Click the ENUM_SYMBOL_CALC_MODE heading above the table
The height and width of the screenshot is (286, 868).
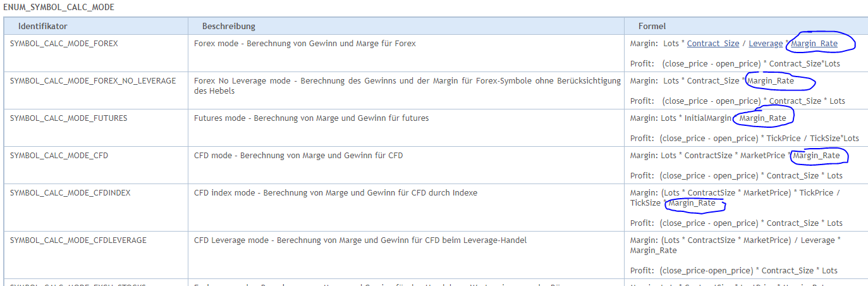[x=59, y=8]
